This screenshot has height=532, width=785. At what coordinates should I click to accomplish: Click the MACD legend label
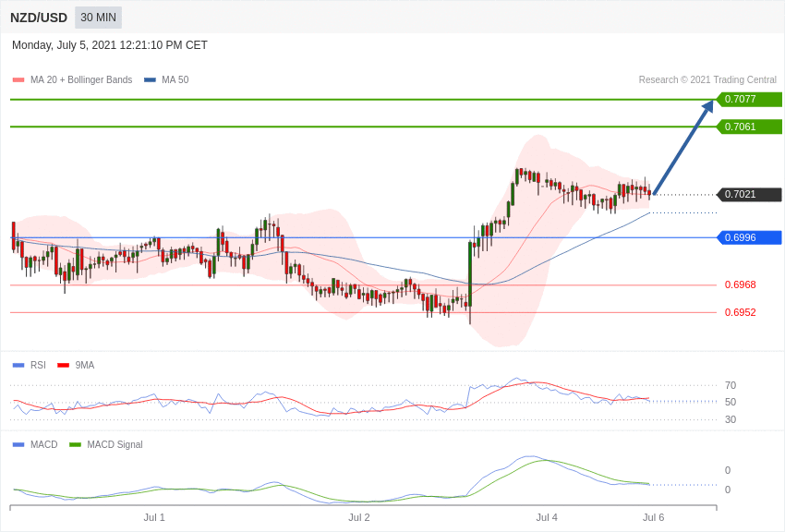44,444
